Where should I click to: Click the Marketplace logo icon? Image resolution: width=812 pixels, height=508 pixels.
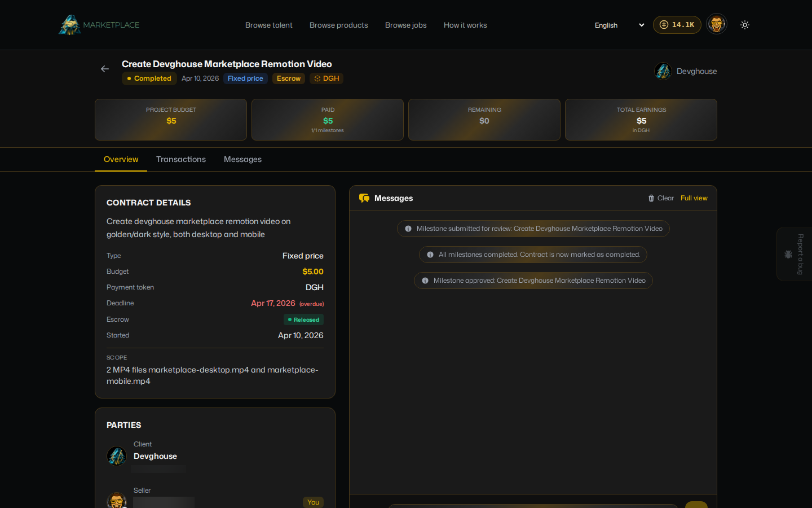point(70,25)
